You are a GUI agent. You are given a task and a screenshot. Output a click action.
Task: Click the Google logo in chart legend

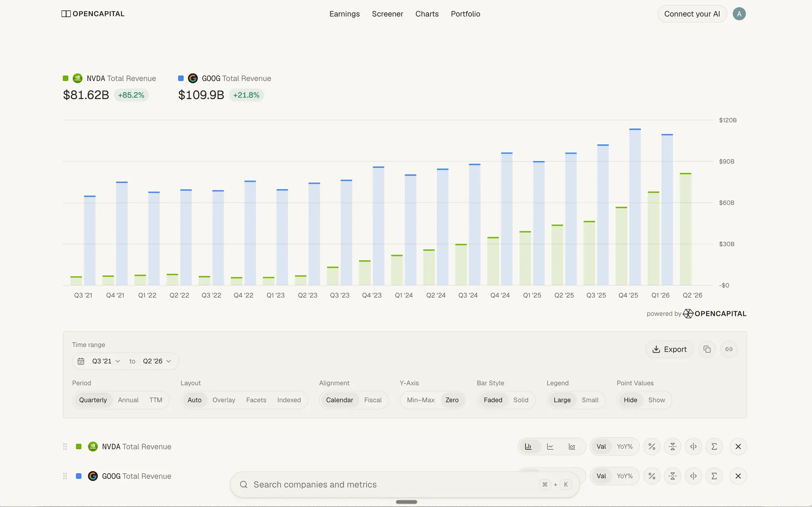pos(193,78)
